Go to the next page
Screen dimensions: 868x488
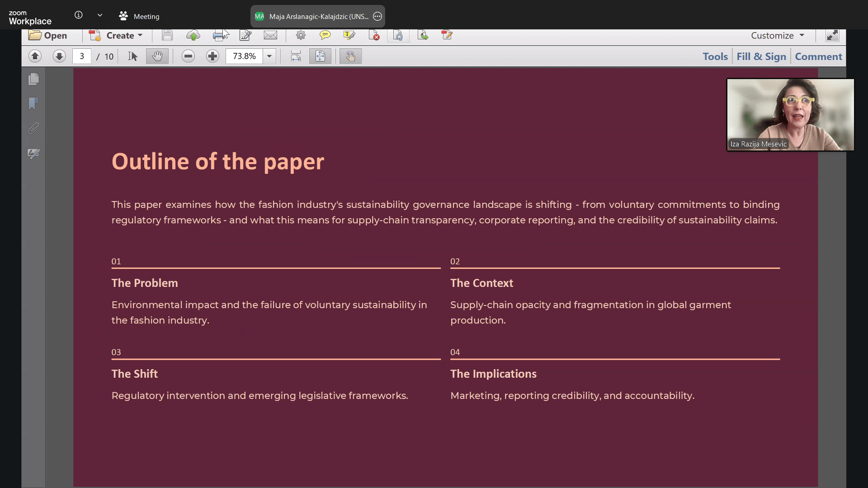59,56
